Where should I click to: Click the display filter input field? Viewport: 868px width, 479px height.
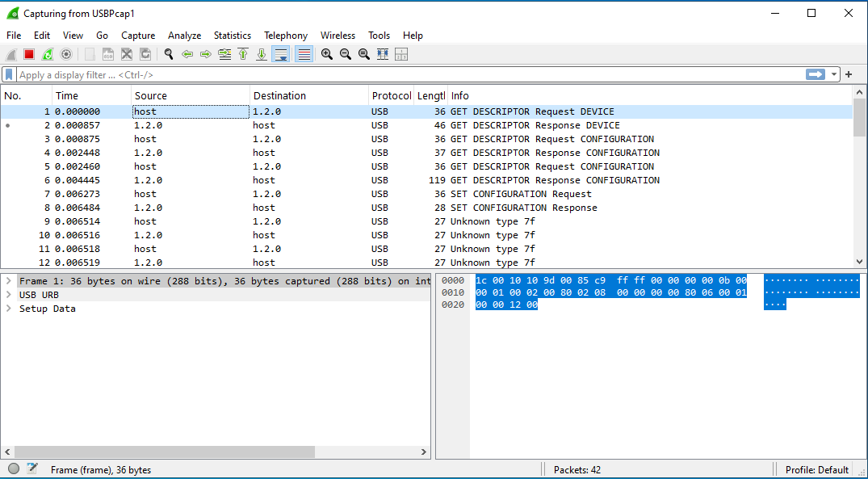coord(404,74)
